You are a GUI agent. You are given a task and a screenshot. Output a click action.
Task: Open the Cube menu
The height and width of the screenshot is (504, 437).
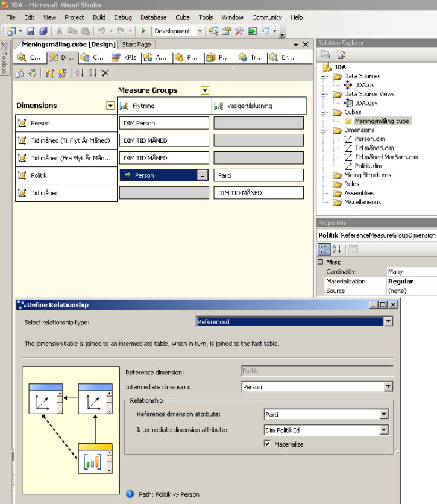click(x=183, y=17)
